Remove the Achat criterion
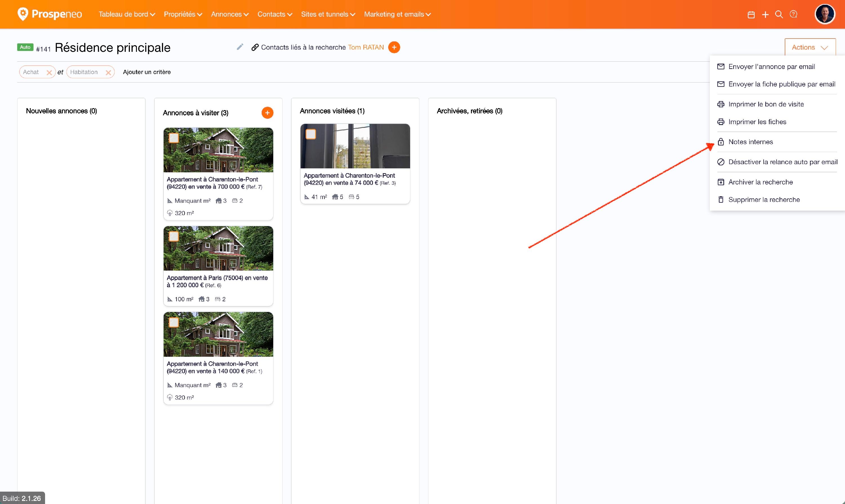Screen dimensions: 845x504 coord(49,72)
